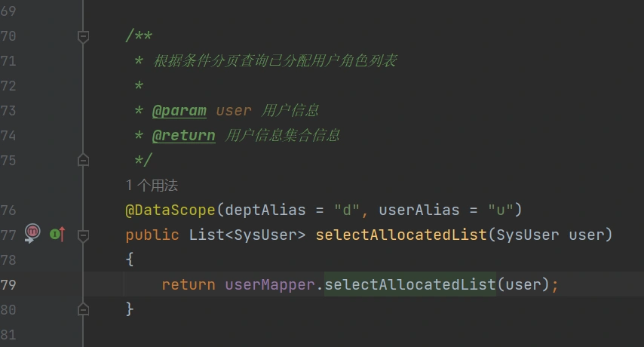This screenshot has width=644, height=347.
Task: Click the fold end marker at line 80
Action: coord(84,309)
